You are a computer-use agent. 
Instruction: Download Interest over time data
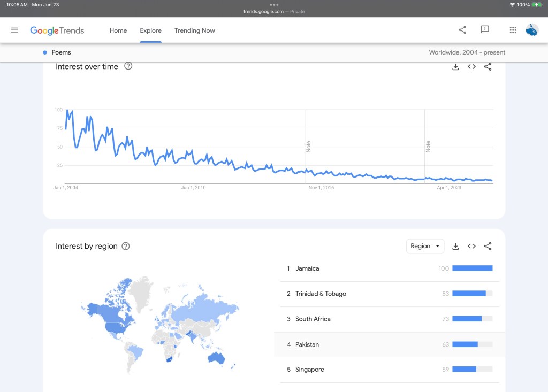(455, 67)
